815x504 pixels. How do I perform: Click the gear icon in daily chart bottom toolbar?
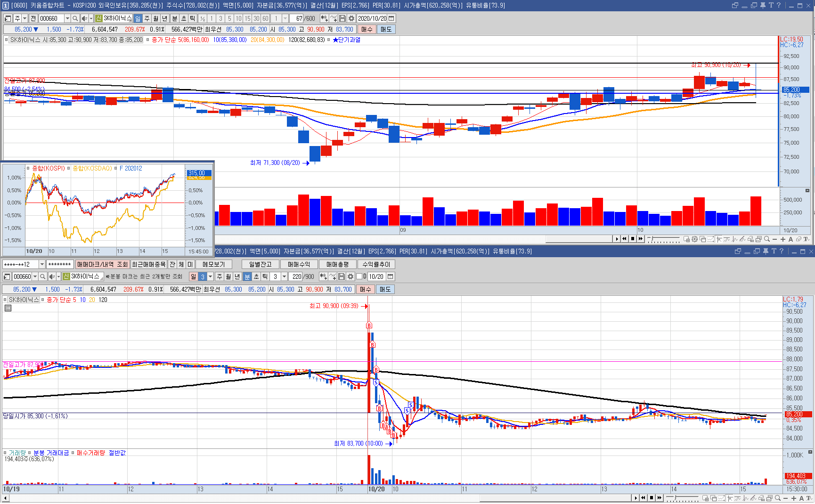point(694,239)
